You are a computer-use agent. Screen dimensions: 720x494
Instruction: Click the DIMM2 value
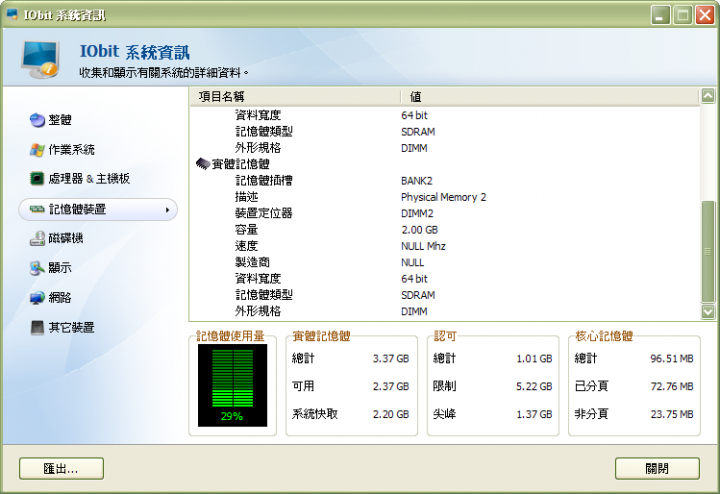pyautogui.click(x=417, y=213)
